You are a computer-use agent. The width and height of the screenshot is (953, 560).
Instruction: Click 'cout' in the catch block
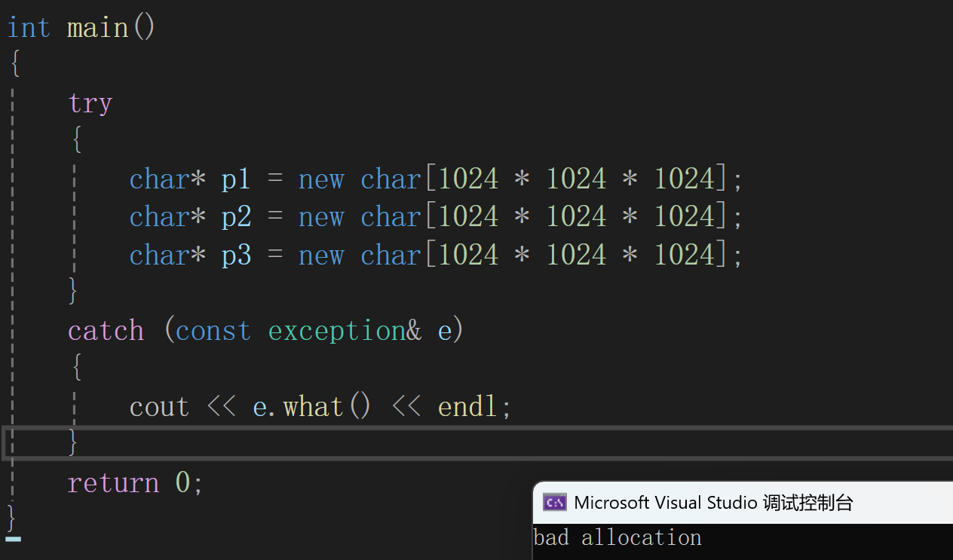[x=159, y=407]
